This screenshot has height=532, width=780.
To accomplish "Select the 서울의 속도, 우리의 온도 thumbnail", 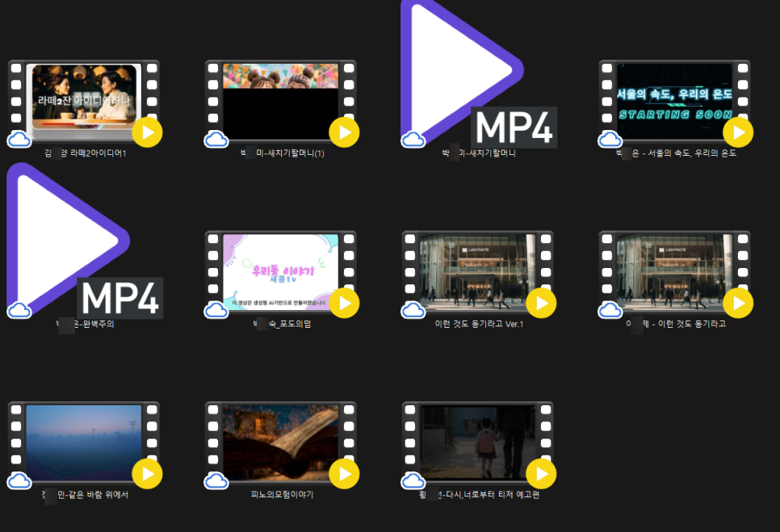I will [674, 101].
